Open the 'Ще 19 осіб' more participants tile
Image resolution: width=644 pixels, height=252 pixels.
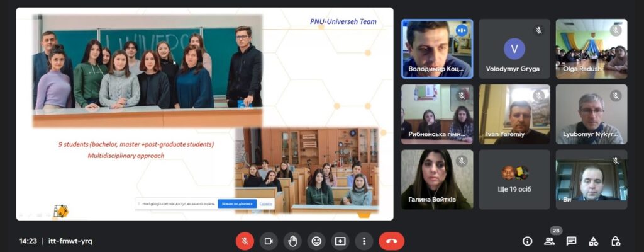[514, 179]
